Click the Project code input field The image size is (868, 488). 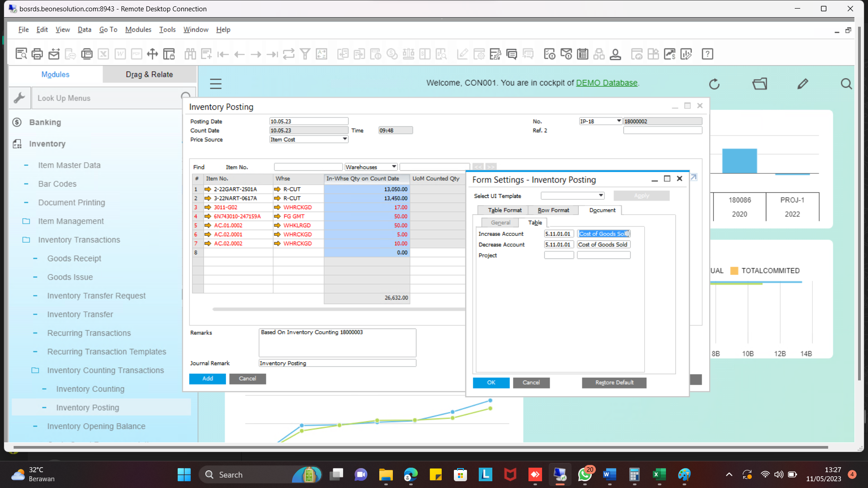[x=559, y=255]
